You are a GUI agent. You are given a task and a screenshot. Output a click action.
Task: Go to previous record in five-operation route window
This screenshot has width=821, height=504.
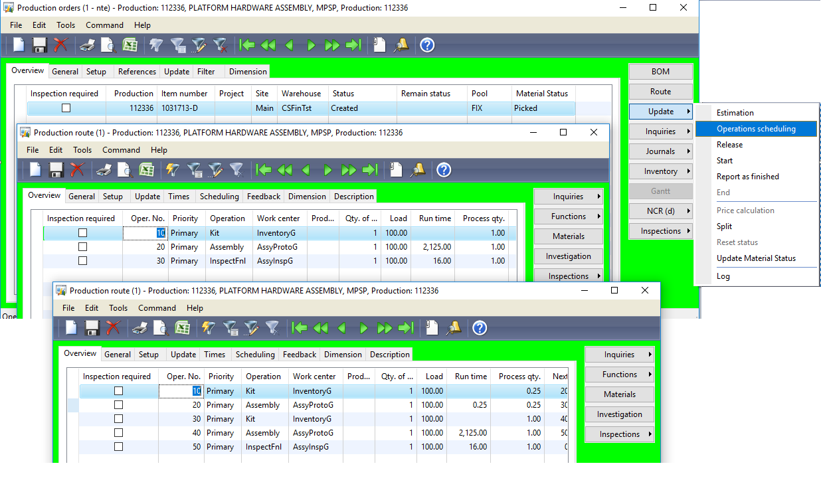(342, 328)
